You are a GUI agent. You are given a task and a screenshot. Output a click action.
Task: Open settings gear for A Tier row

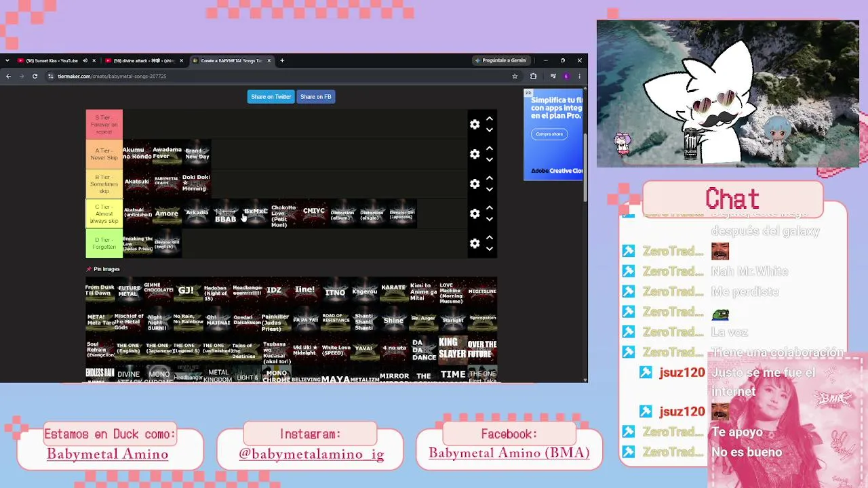coord(475,155)
